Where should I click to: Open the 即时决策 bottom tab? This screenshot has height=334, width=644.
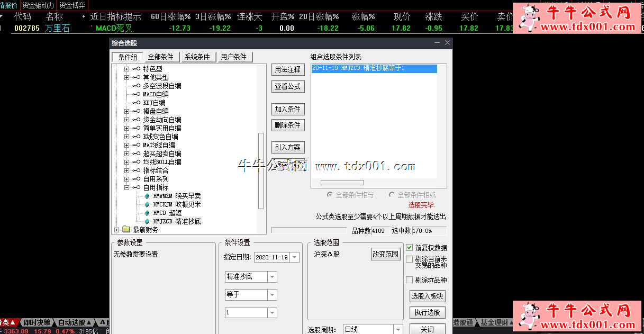click(x=37, y=322)
